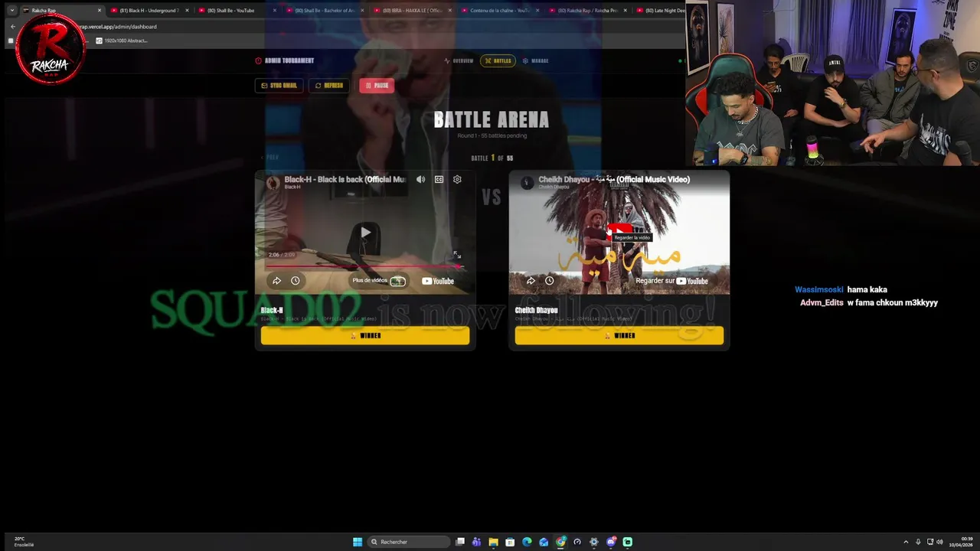980x551 pixels.
Task: Open Microsoft Store taskbar icon
Action: point(510,542)
